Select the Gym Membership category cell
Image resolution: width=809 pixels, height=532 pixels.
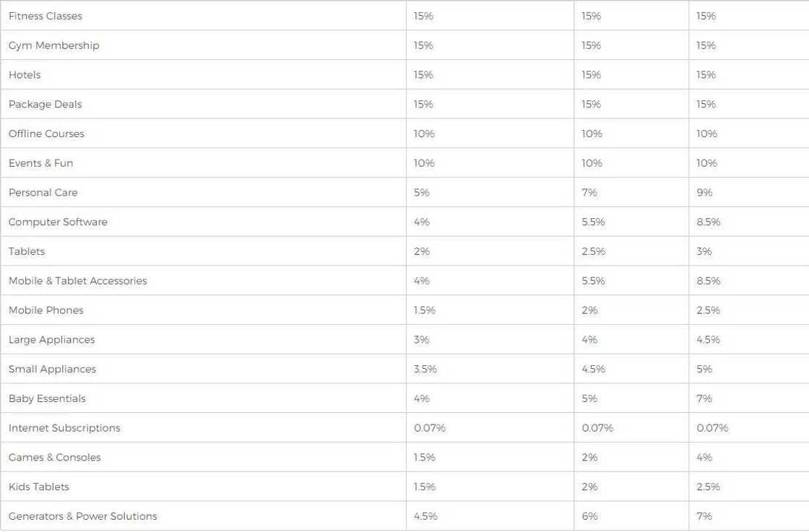pos(53,45)
